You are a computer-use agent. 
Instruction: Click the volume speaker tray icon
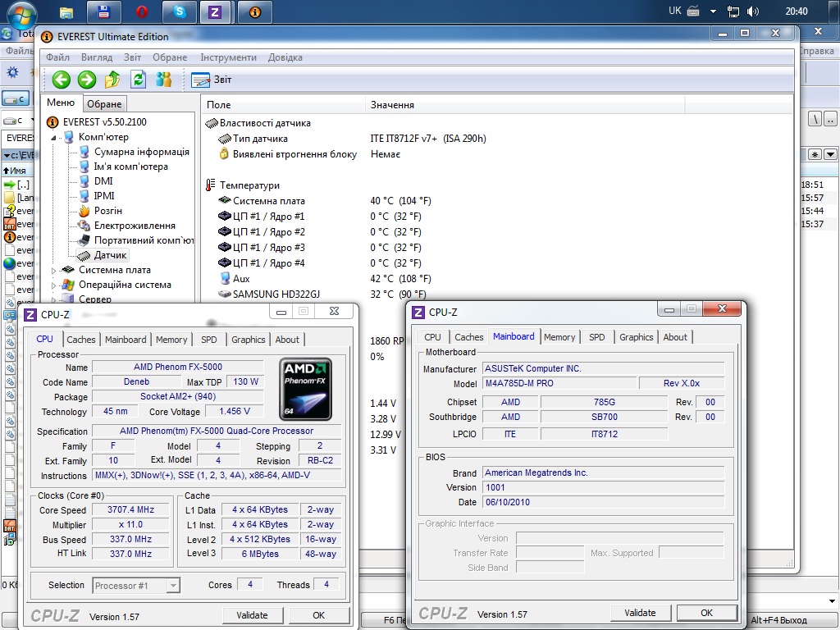(753, 11)
